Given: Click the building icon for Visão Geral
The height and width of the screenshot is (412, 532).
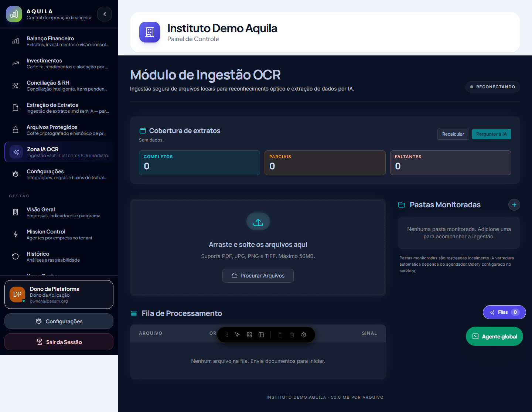Looking at the screenshot, I should click(x=16, y=212).
